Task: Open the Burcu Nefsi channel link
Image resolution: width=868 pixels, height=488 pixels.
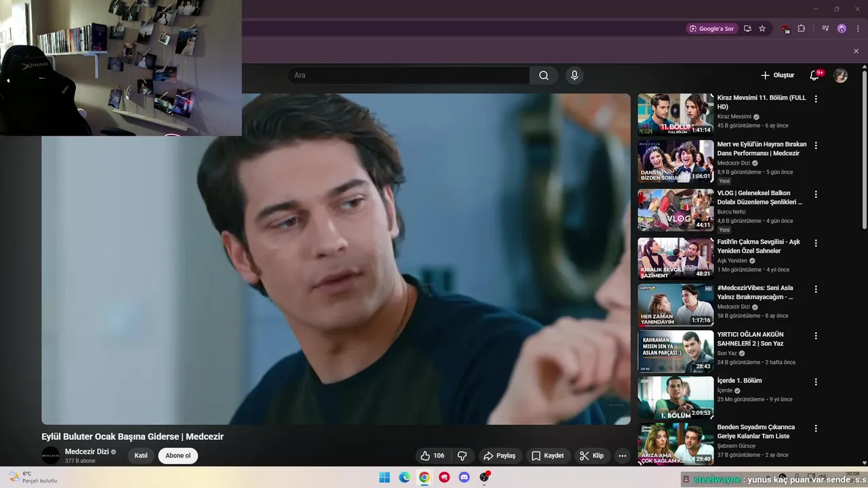Action: click(x=731, y=211)
